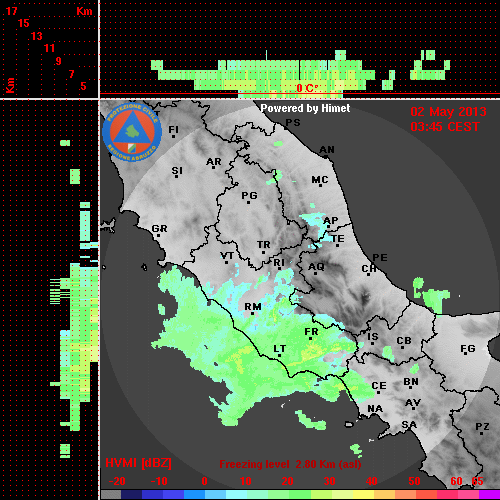Select the CH city label on the map
Image resolution: width=500 pixels, height=500 pixels.
369,268
